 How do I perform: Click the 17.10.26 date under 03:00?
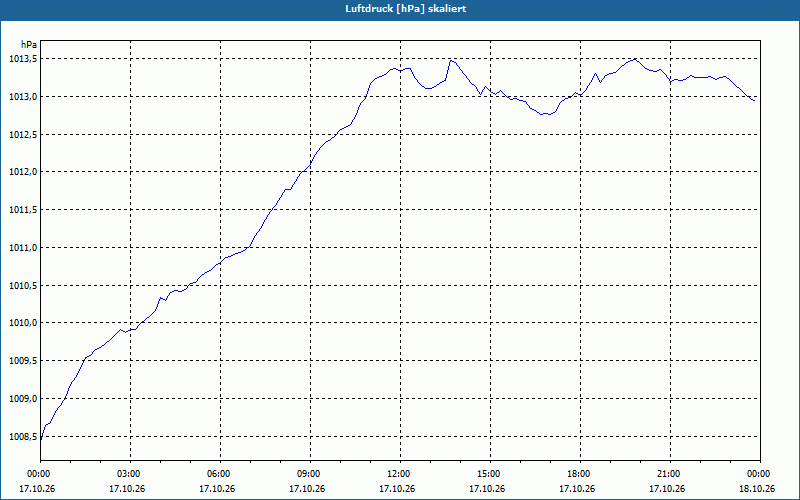(127, 489)
